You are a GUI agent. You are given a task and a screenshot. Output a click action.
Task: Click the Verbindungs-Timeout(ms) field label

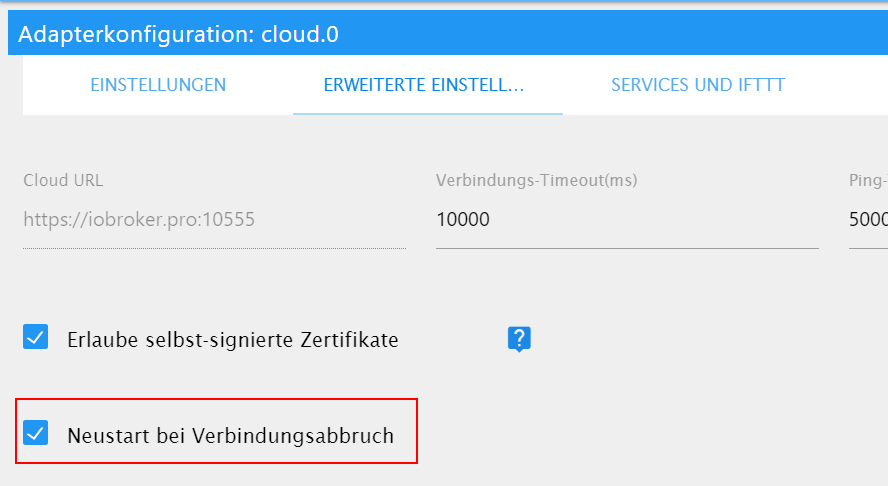click(536, 180)
